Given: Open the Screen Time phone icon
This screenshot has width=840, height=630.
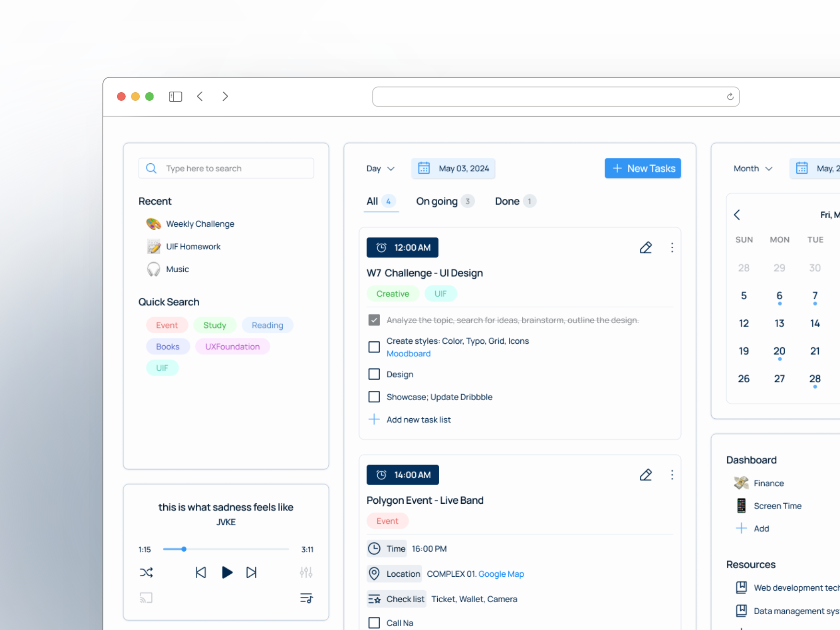Looking at the screenshot, I should 741,506.
